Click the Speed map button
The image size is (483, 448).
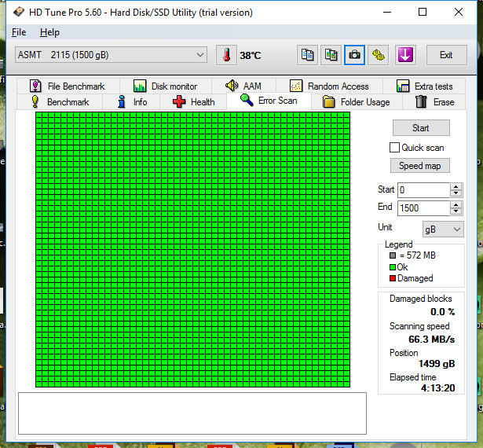(420, 166)
